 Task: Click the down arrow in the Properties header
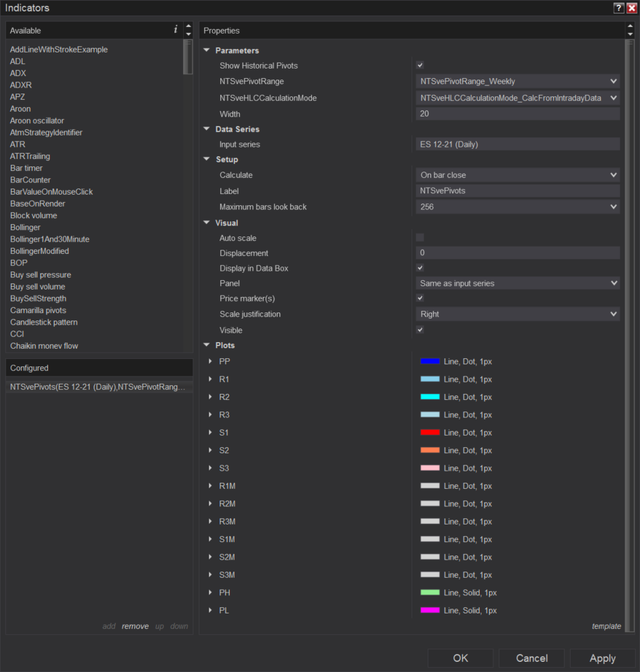[630, 34]
